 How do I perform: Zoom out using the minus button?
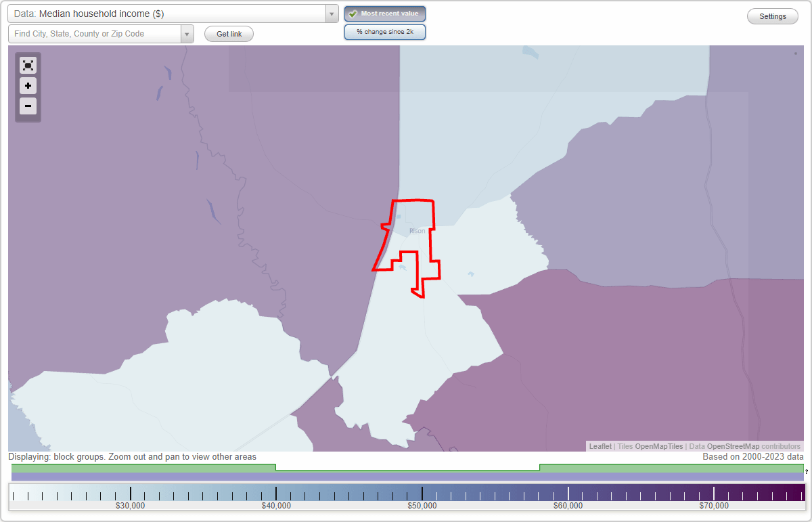tap(28, 106)
